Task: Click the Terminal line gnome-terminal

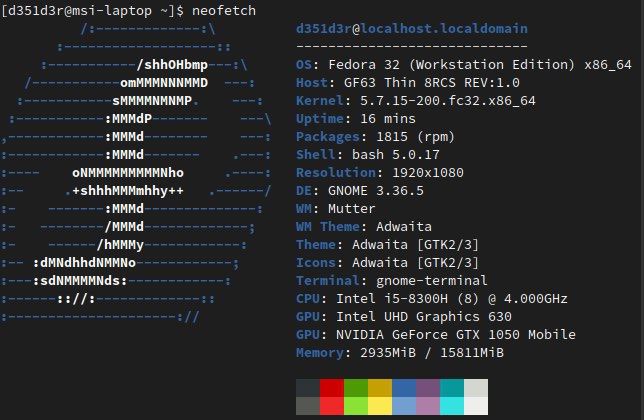Action: pyautogui.click(x=392, y=280)
